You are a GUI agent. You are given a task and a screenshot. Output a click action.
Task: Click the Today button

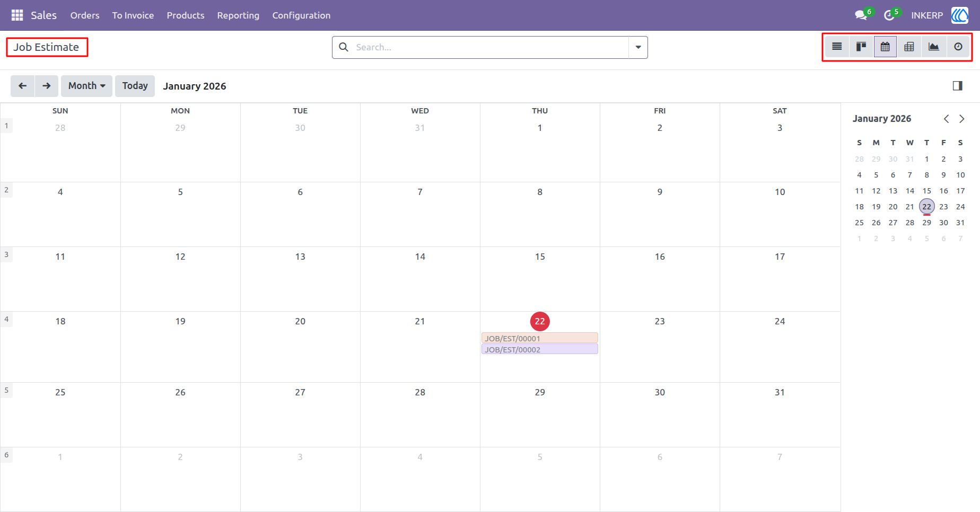point(135,86)
